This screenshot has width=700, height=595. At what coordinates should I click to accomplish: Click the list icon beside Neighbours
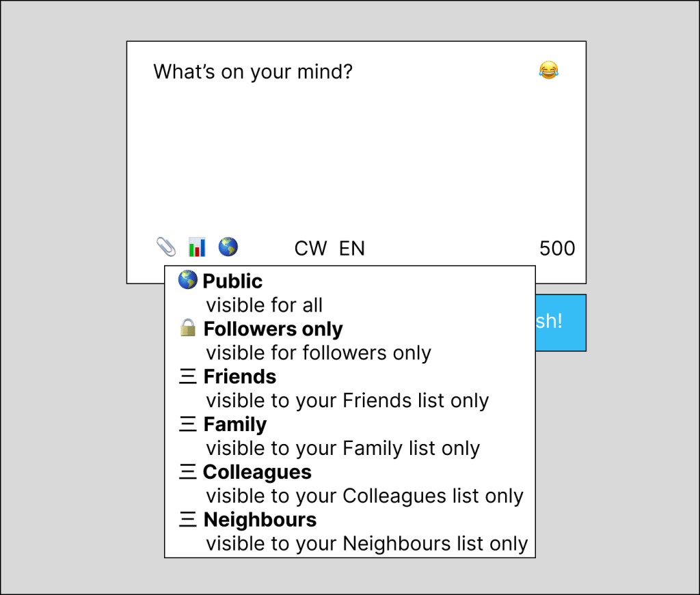tap(187, 521)
